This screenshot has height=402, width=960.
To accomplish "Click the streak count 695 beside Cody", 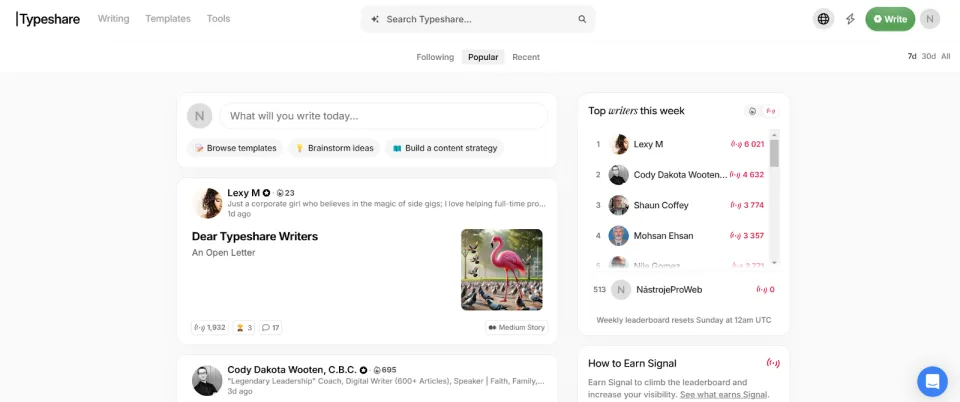I will (x=385, y=370).
